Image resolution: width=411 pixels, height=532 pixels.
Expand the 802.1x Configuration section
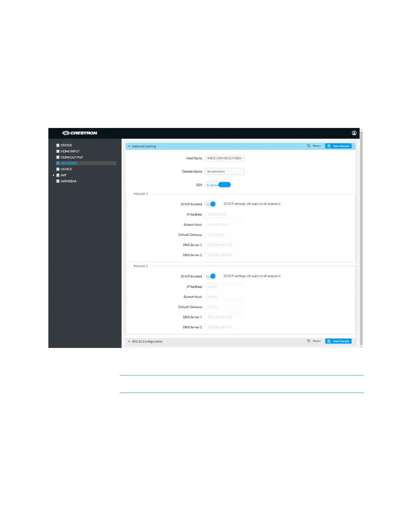pos(129,342)
